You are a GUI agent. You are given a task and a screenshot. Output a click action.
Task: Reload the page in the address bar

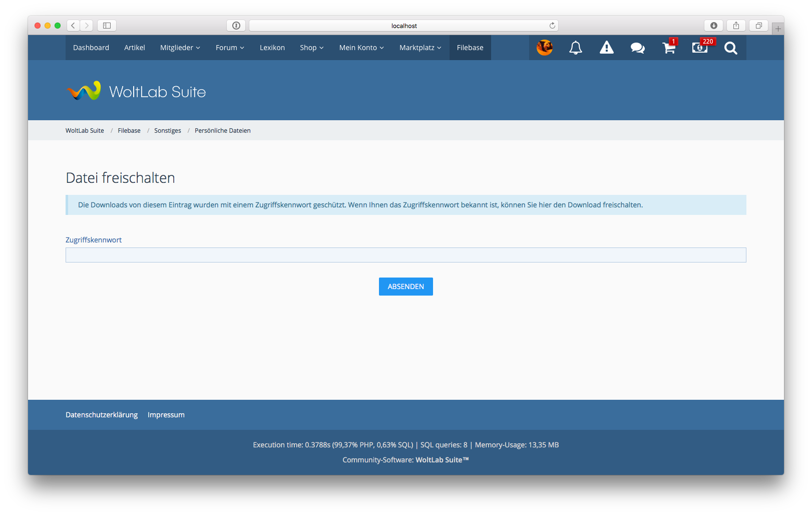pyautogui.click(x=552, y=26)
